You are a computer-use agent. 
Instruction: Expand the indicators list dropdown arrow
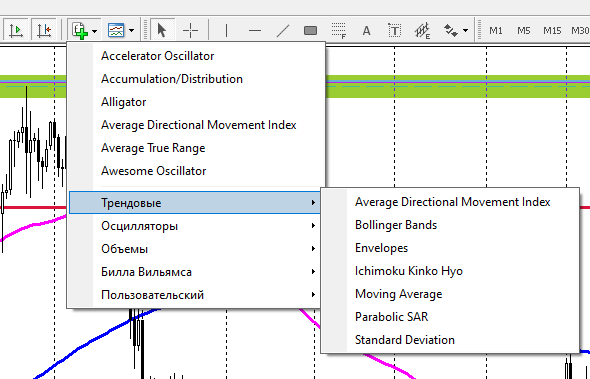[94, 30]
